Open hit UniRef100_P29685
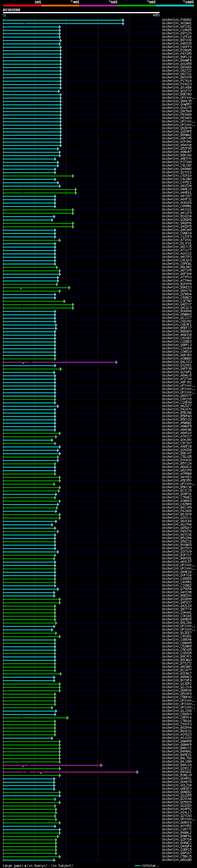The image size is (197, 868). coord(177,50)
